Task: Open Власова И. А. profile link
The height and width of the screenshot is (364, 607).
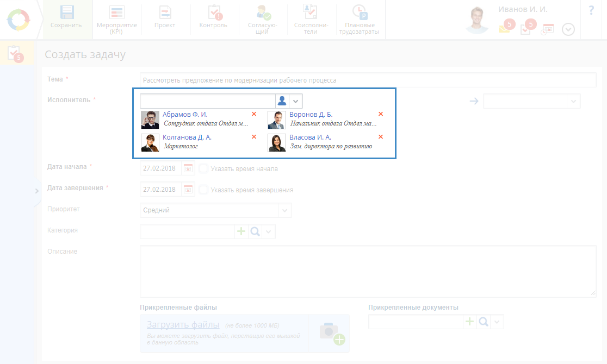Action: click(310, 137)
